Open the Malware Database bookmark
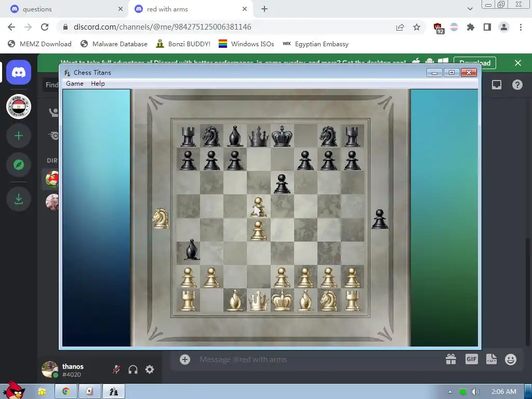This screenshot has height=399, width=532. coord(114,44)
